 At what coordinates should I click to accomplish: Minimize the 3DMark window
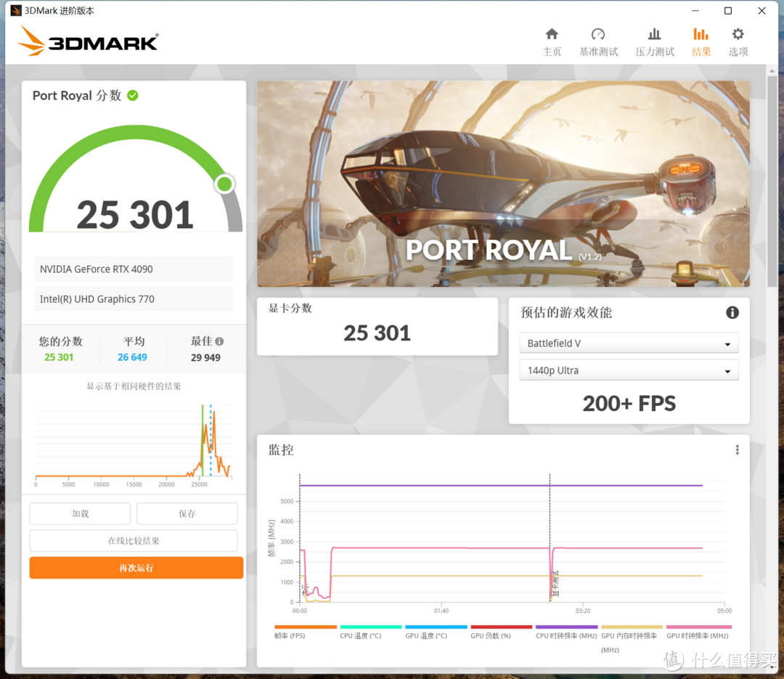[x=695, y=10]
